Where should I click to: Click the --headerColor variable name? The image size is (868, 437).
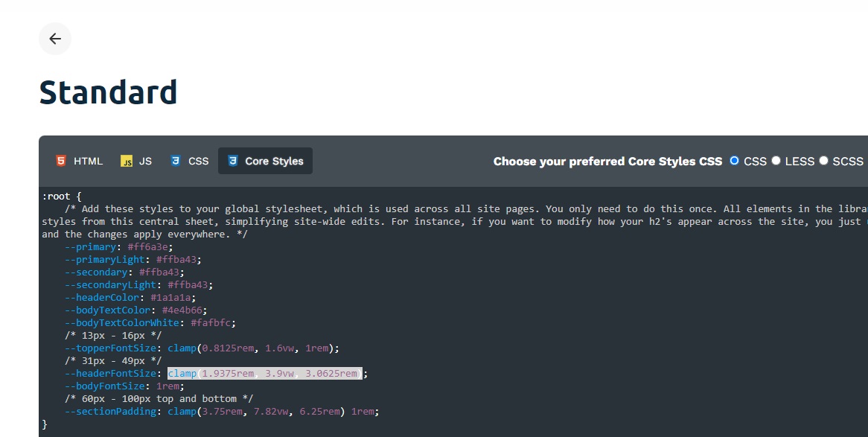pos(102,298)
